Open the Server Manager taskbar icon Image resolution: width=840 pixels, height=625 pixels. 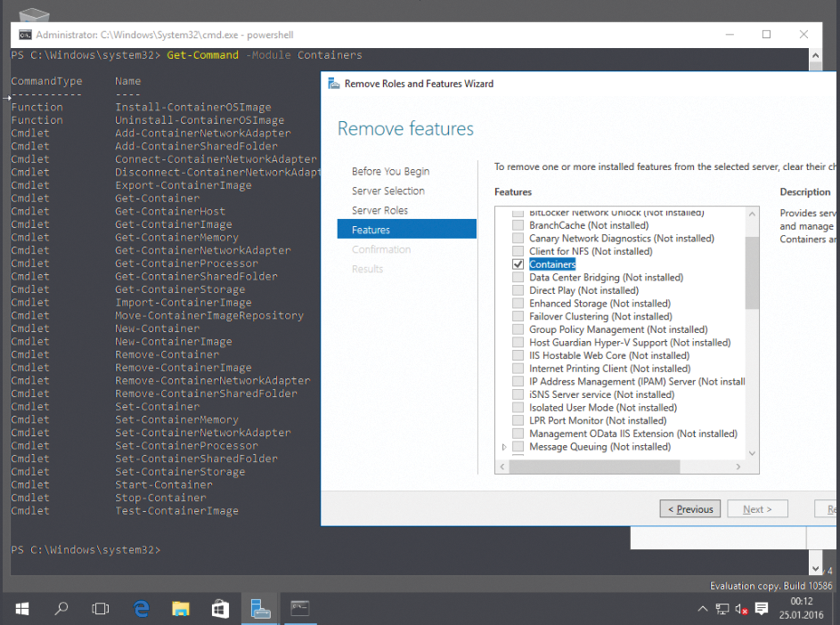tap(259, 609)
